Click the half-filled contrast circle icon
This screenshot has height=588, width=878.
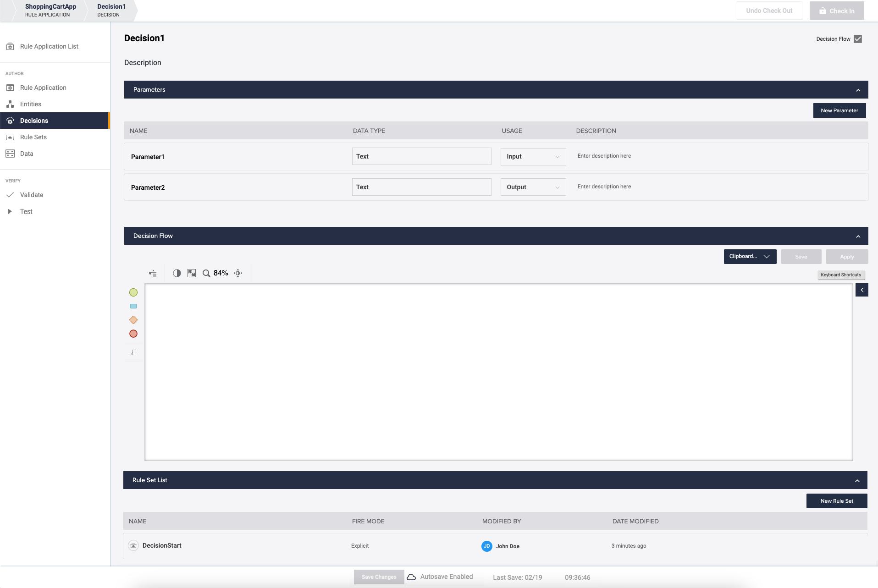(x=177, y=273)
